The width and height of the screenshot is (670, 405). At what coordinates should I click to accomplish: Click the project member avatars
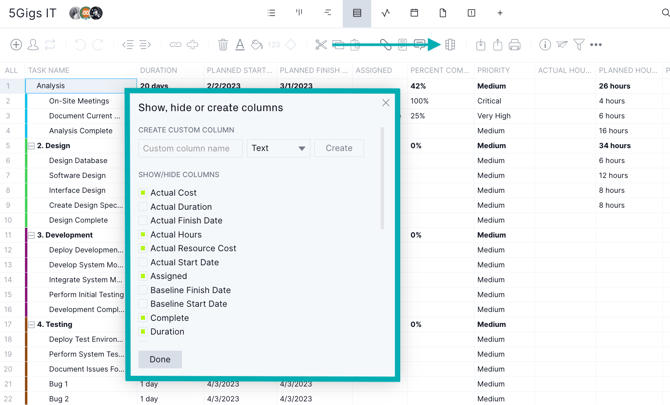point(86,13)
